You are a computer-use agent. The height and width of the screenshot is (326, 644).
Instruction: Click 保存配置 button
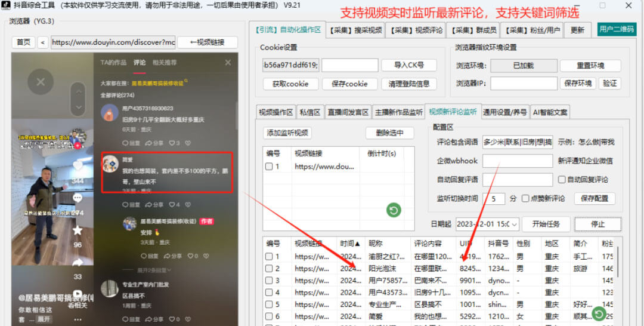pyautogui.click(x=595, y=198)
